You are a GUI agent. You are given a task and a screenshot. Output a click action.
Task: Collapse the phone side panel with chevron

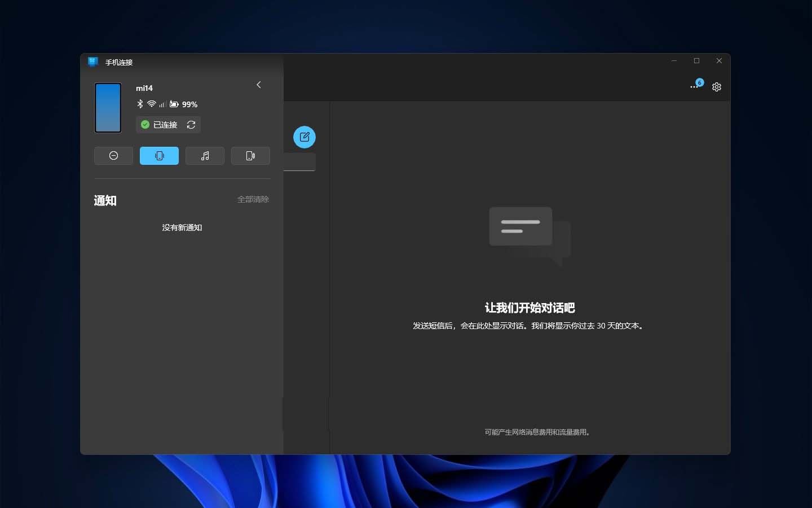click(x=259, y=85)
